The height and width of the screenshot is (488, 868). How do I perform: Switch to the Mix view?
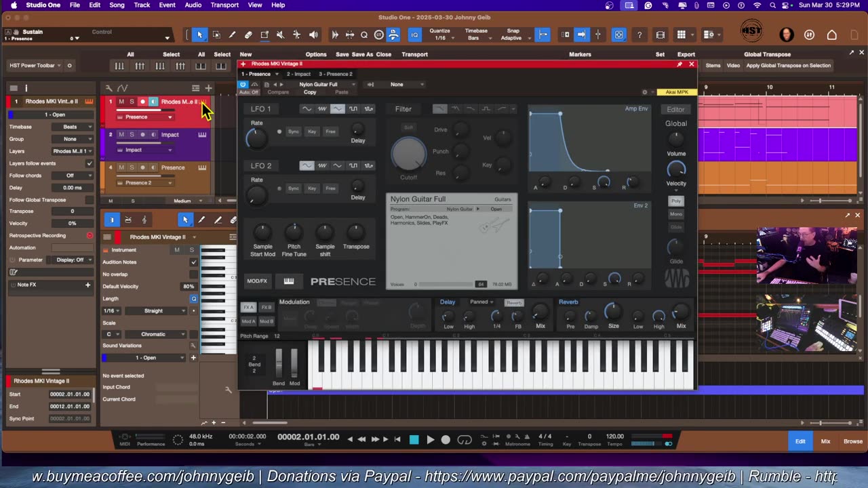coord(825,441)
